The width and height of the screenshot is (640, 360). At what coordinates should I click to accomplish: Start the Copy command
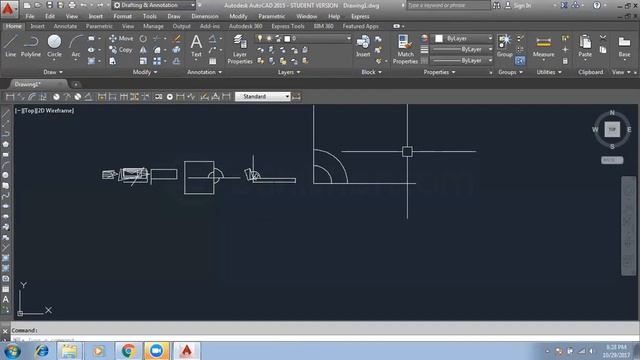(x=121, y=50)
